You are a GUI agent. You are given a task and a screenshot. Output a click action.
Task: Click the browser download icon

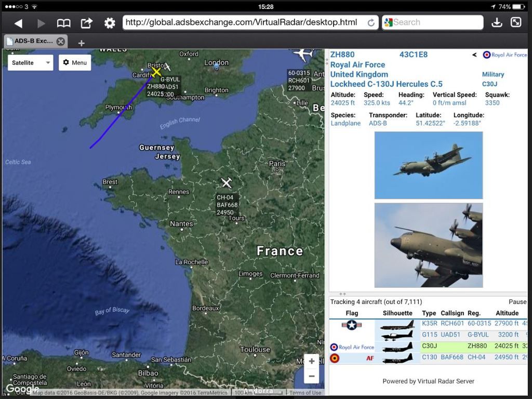coord(497,22)
